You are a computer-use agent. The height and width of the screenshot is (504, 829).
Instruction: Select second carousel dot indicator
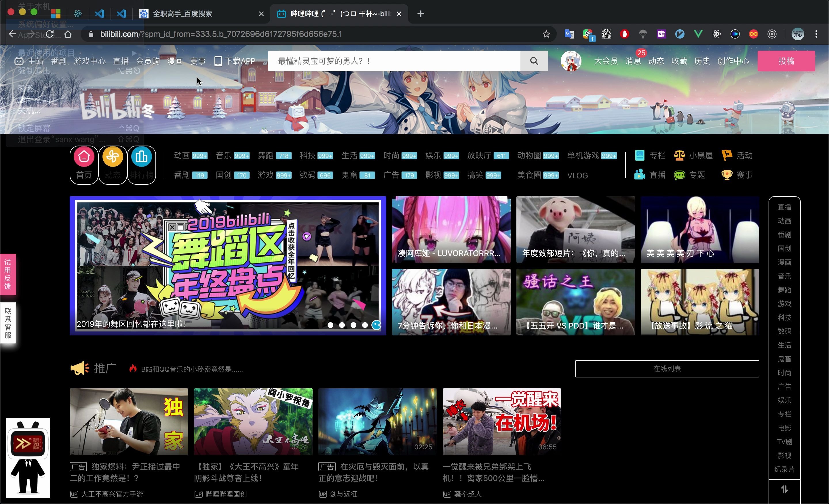342,325
